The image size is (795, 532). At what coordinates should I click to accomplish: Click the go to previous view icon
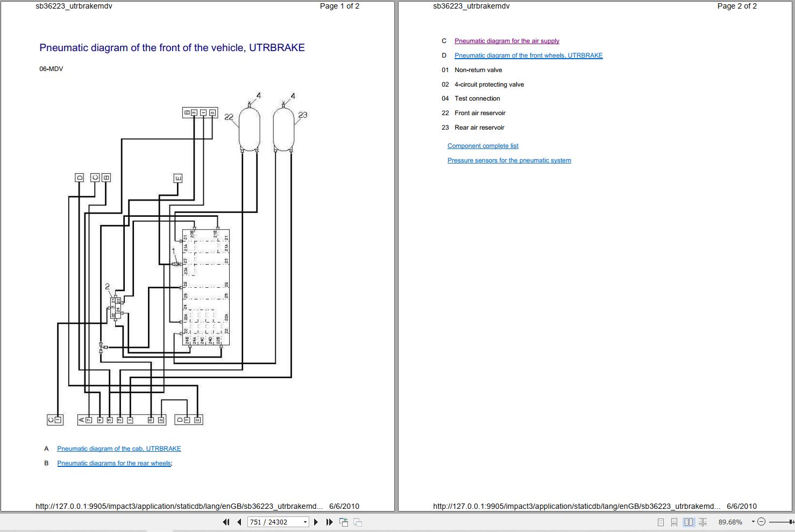click(343, 522)
